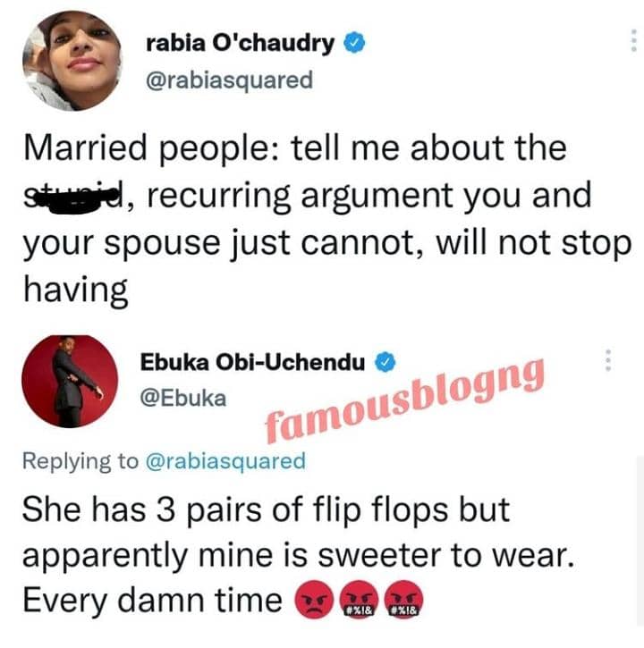Click the second cursing face emoji
The height and width of the screenshot is (648, 644).
coord(359,600)
